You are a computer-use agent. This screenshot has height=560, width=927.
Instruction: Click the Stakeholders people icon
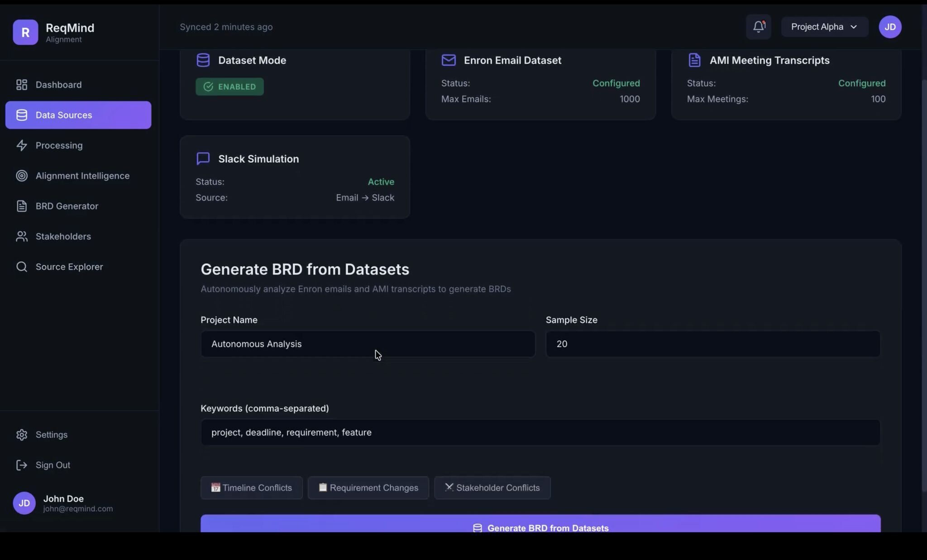[22, 236]
